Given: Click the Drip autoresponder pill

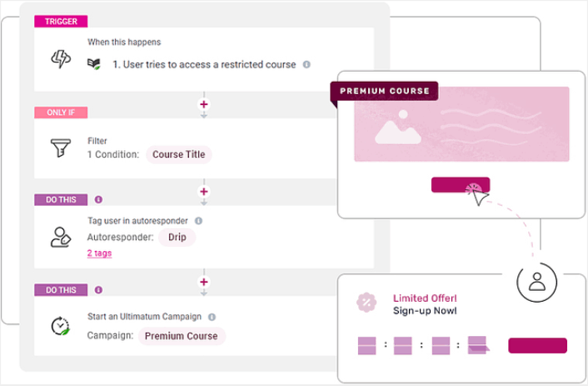Looking at the screenshot, I should click(177, 237).
